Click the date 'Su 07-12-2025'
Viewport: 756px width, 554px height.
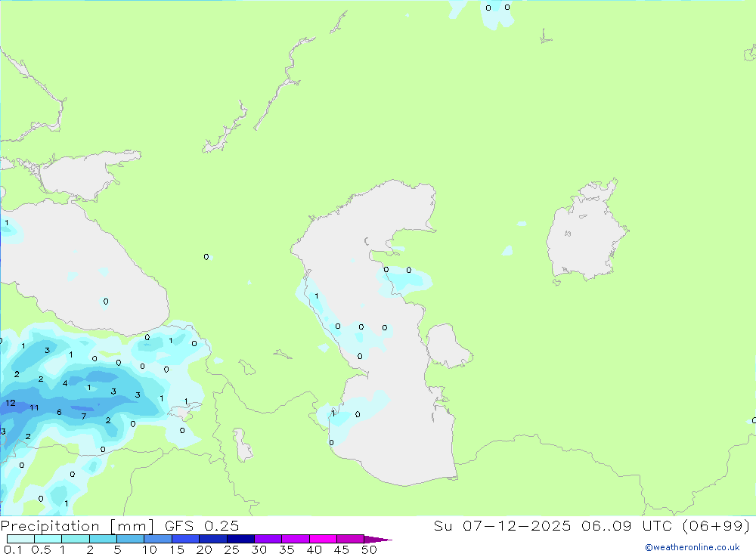502,525
